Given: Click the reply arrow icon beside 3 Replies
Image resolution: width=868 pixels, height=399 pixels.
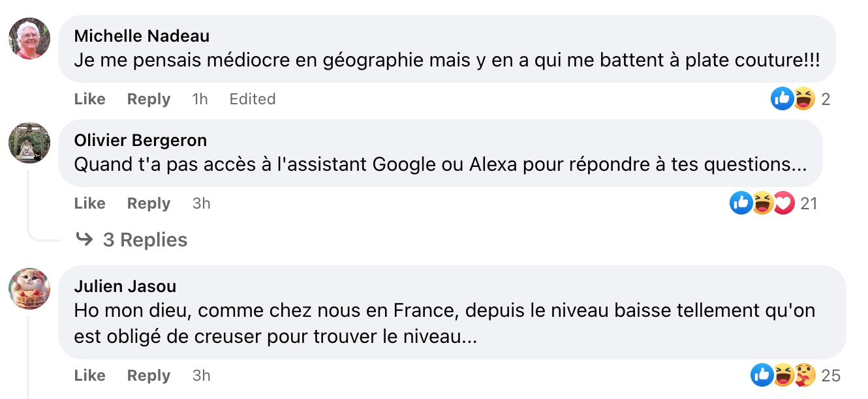Looking at the screenshot, I should point(84,240).
